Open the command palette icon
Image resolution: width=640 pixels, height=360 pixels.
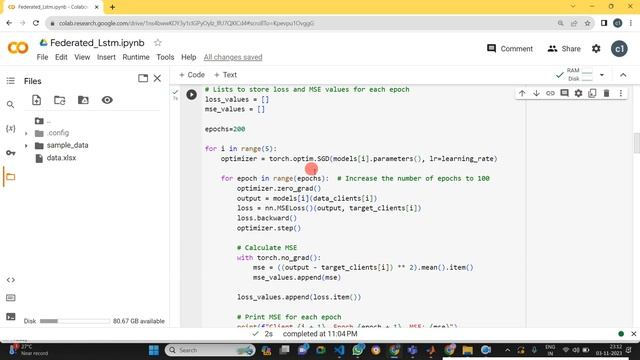tap(11, 298)
